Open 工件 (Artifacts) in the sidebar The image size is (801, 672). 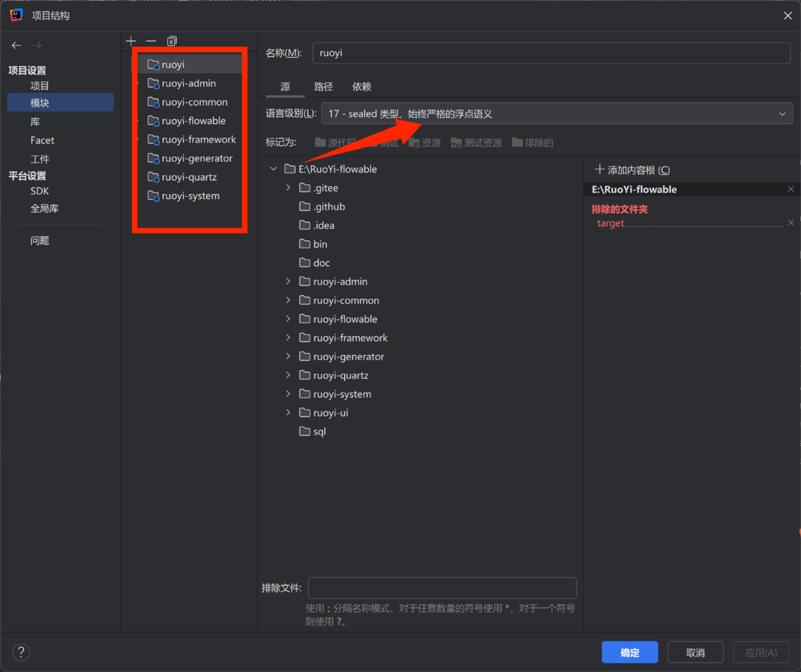click(39, 159)
